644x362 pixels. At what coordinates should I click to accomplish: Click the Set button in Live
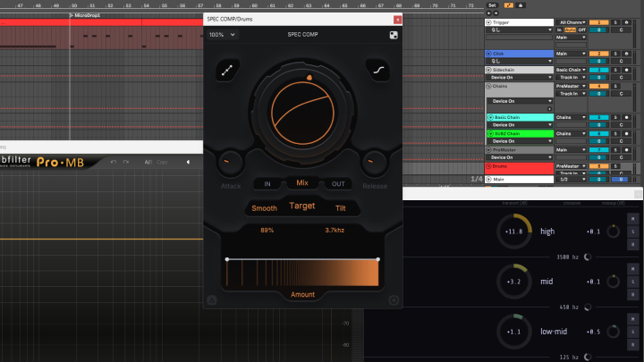[x=492, y=5]
